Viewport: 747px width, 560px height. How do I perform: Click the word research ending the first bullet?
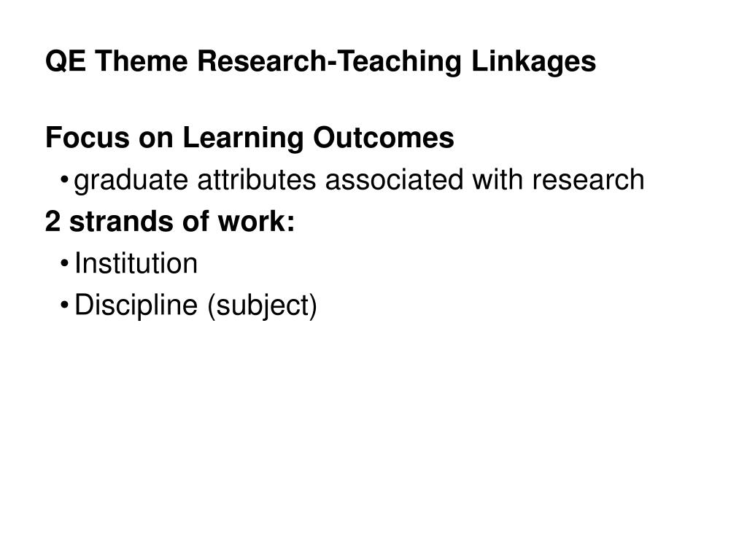[589, 180]
